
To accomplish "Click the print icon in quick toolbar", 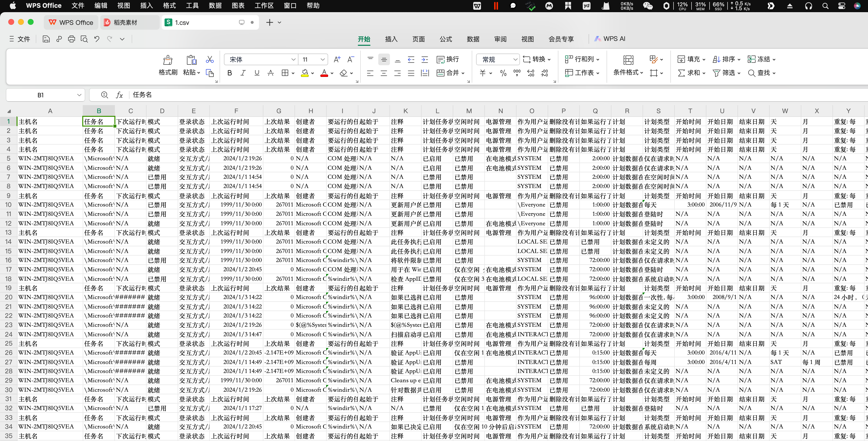I will 71,39.
